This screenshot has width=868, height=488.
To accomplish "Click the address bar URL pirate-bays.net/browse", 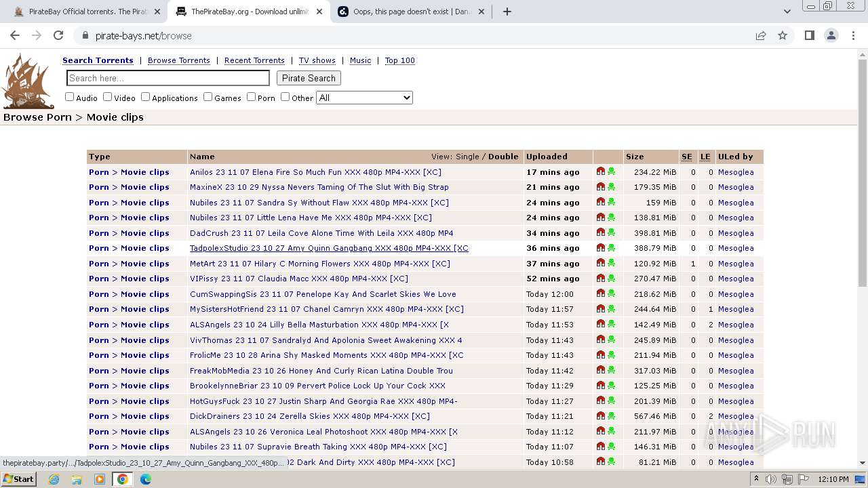I will (x=144, y=36).
